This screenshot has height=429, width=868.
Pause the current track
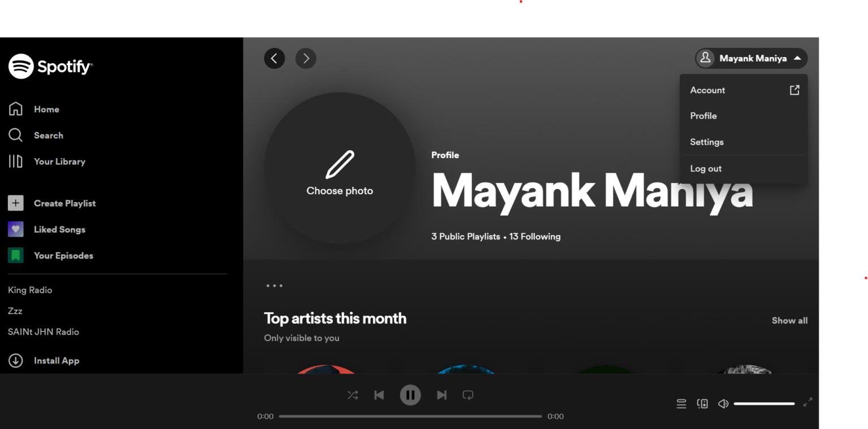tap(410, 395)
